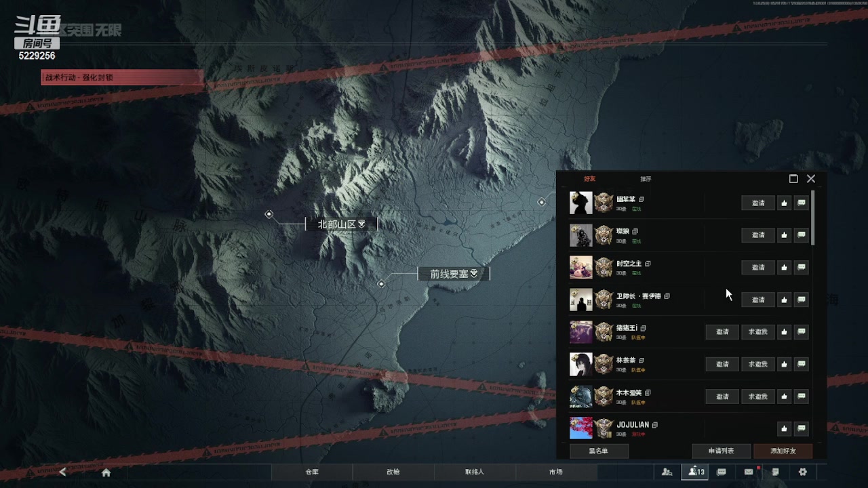This screenshot has height=488, width=868.
Task: Invite 幽某某 with 邀请 button
Action: pyautogui.click(x=758, y=203)
